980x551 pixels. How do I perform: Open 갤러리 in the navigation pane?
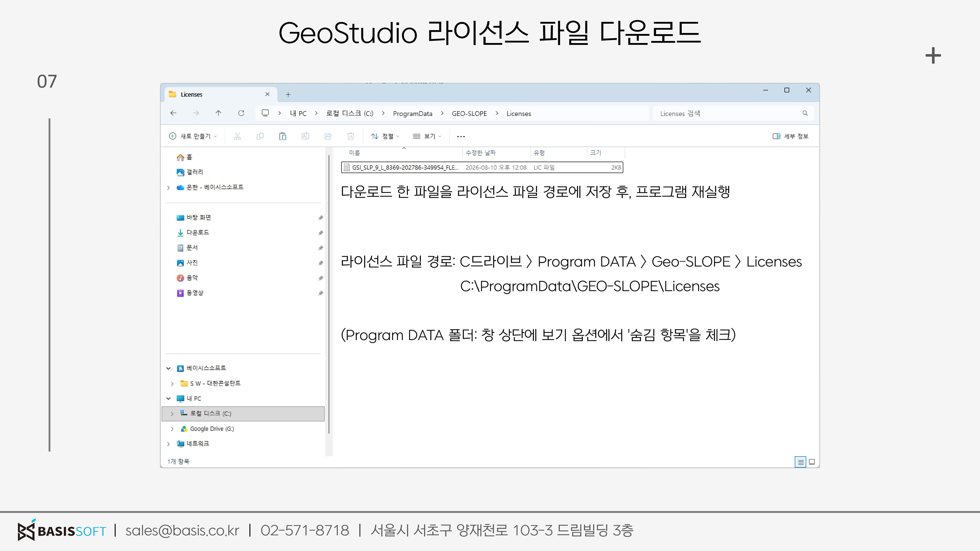pos(190,172)
